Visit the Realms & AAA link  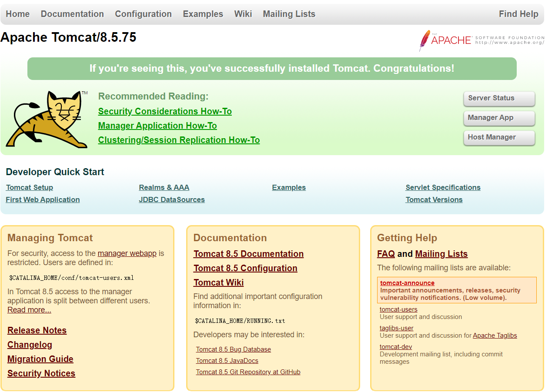pyautogui.click(x=164, y=187)
